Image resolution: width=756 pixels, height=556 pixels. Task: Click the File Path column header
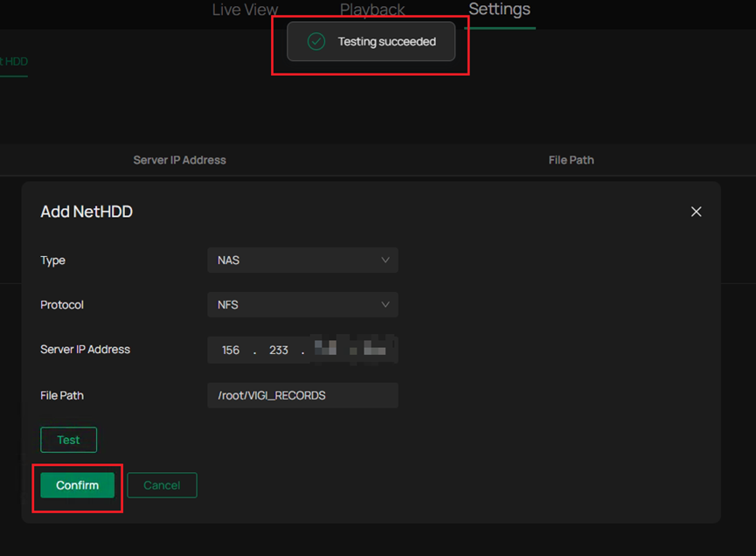[x=571, y=160]
